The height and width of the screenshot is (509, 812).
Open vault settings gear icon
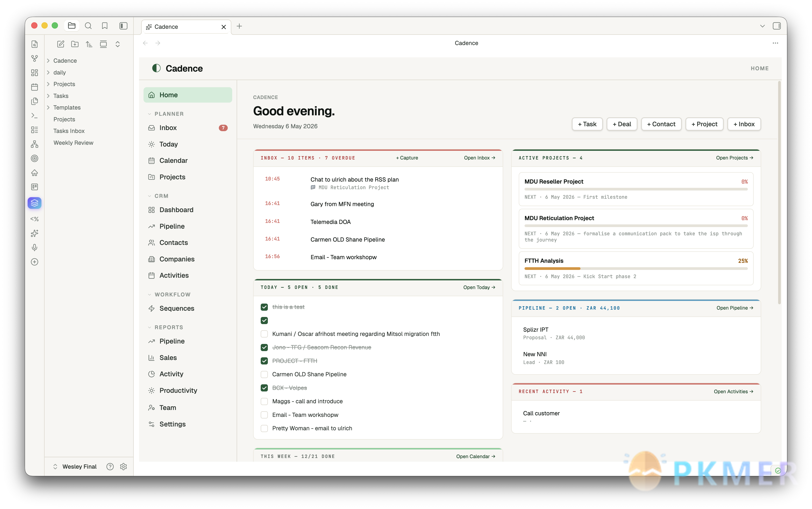[x=123, y=467]
